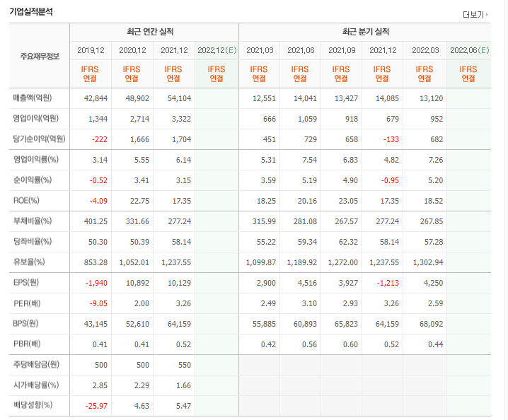Click the 10,892 EPS value
The width and height of the screenshot is (508, 420).
pos(137,283)
